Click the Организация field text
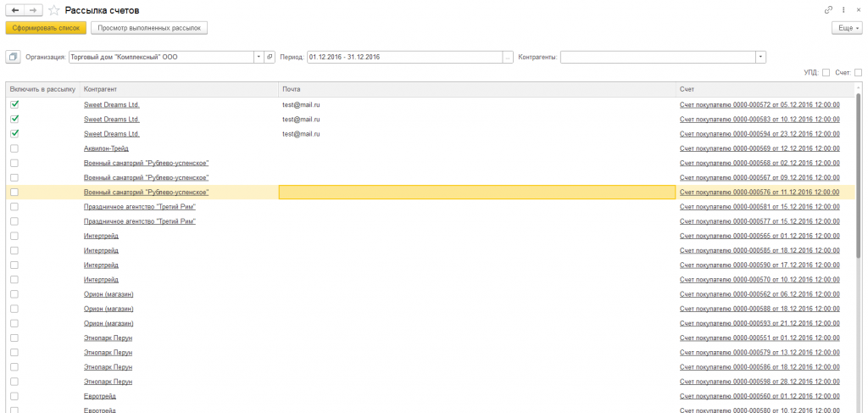The width and height of the screenshot is (868, 413). click(162, 57)
